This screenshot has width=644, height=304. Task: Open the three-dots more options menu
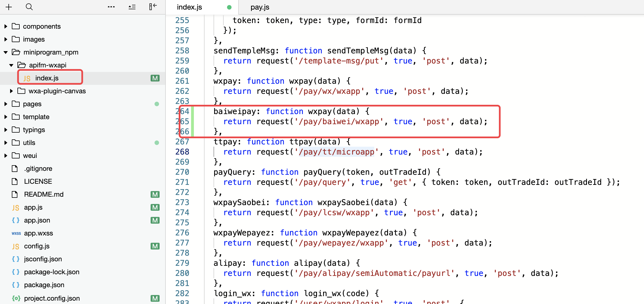click(111, 7)
